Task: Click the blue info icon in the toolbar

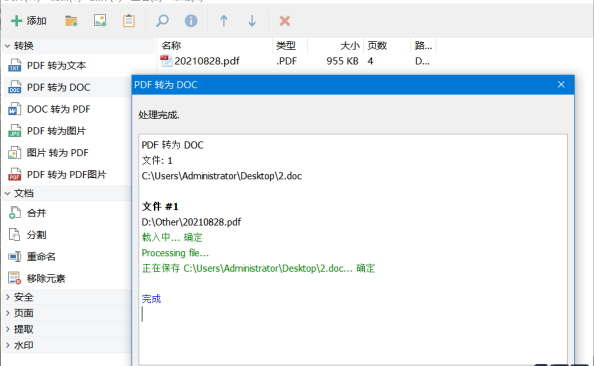Action: pyautogui.click(x=191, y=21)
